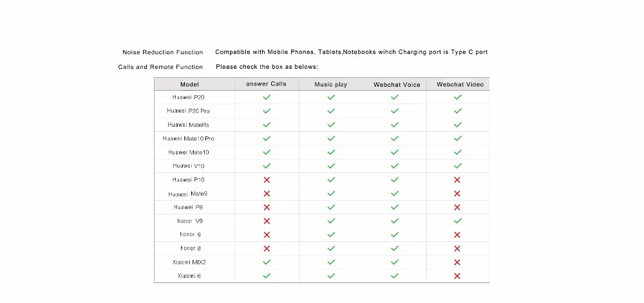Select the Webchat Voice column header
644x303 pixels.
[397, 84]
